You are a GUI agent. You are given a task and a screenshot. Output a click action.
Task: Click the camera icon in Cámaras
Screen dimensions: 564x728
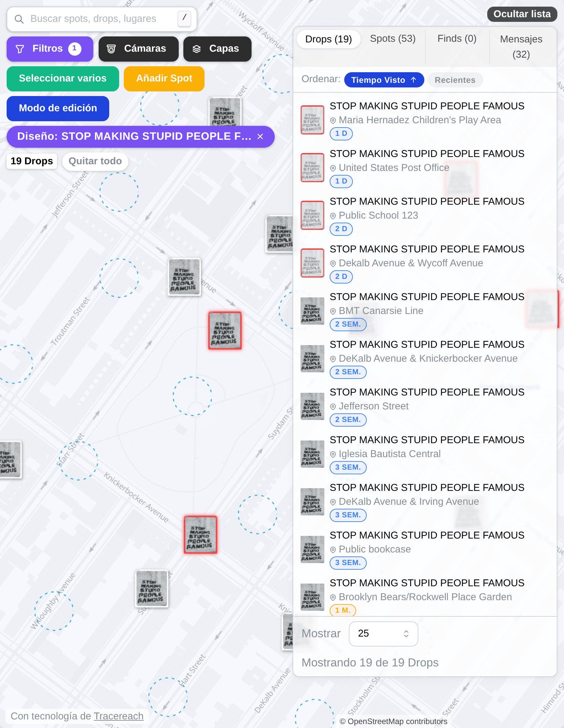tap(111, 49)
